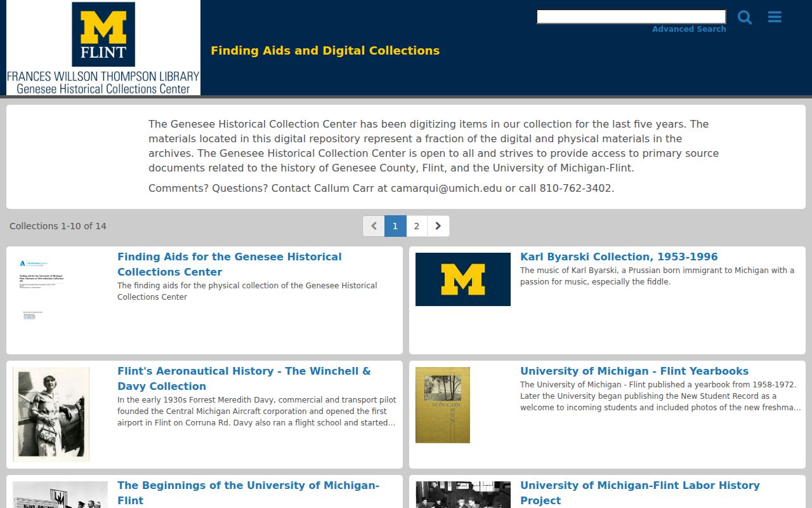Go to next page arrow in pagination
This screenshot has width=812, height=508.
tap(438, 226)
